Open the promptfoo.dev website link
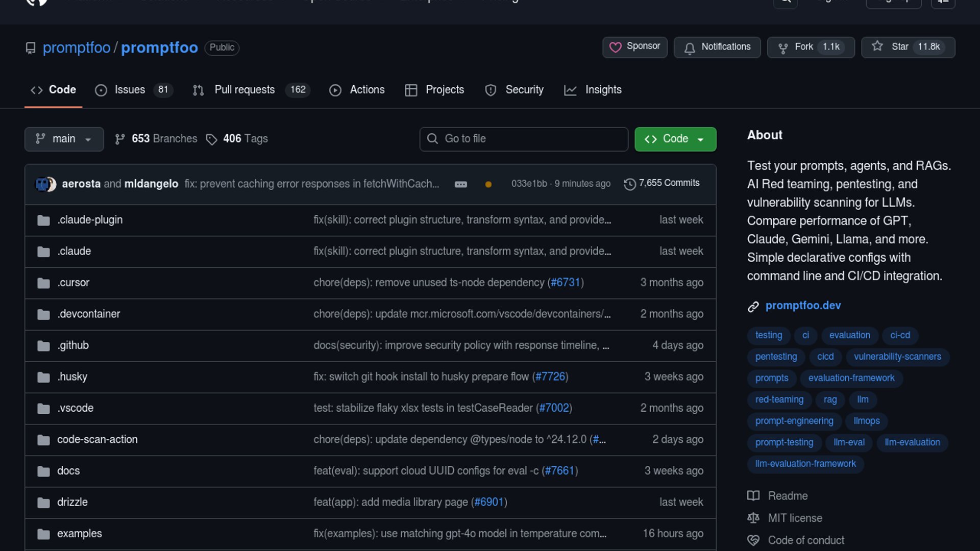The height and width of the screenshot is (551, 980). pos(802,306)
